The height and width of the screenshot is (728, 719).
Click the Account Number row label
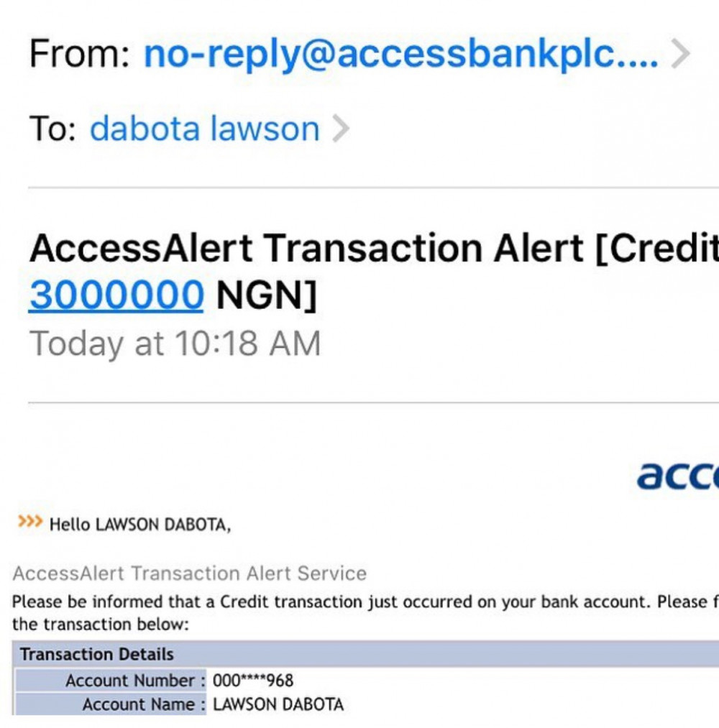[x=130, y=681]
